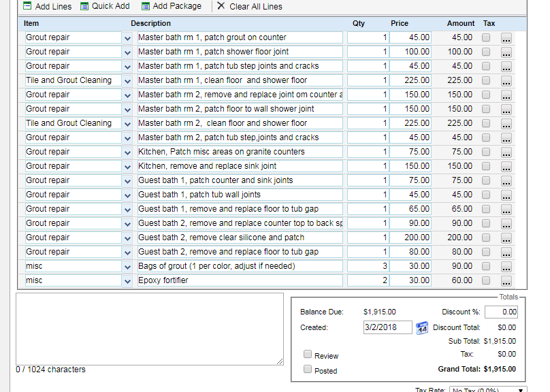Open ellipsis menu for Kitchen sink joint row

click(x=506, y=167)
